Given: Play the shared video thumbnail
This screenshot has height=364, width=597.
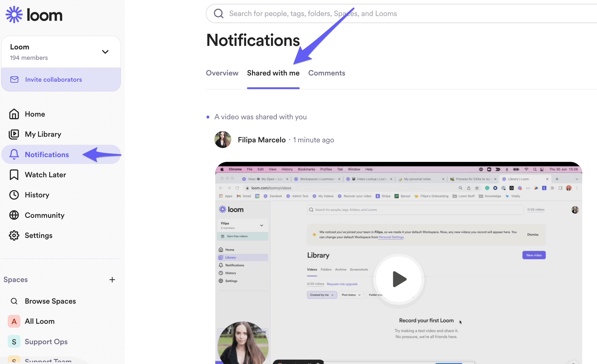Looking at the screenshot, I should (x=399, y=279).
